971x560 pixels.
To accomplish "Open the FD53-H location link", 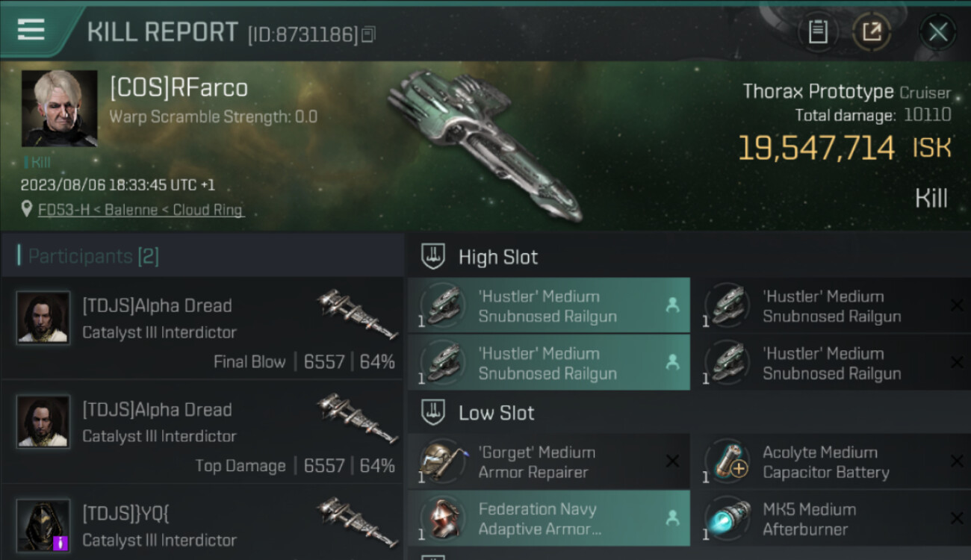I will [141, 210].
